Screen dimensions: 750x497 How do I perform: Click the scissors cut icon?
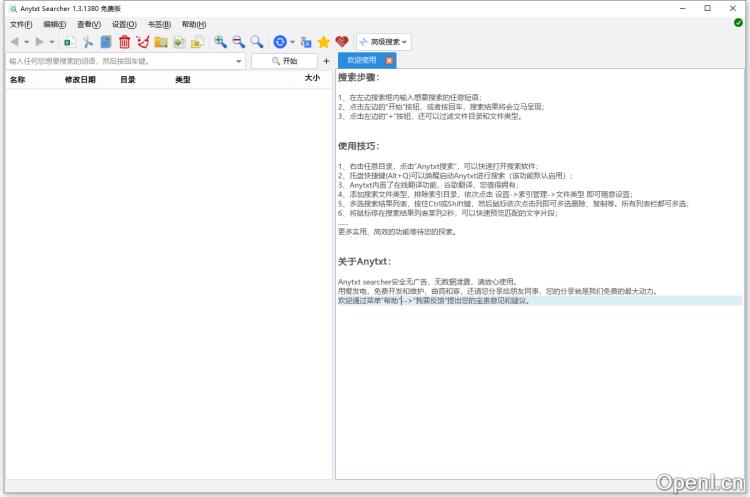pos(88,42)
